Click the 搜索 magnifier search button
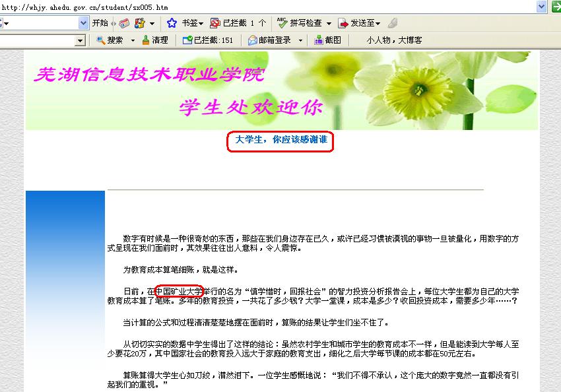This screenshot has height=392, width=561. (x=110, y=40)
